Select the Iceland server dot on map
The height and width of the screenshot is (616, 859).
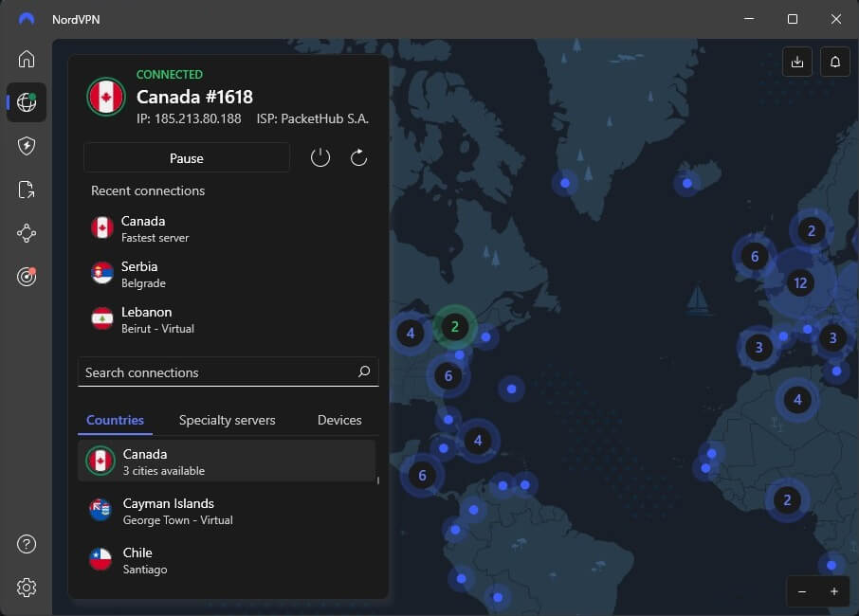click(687, 184)
